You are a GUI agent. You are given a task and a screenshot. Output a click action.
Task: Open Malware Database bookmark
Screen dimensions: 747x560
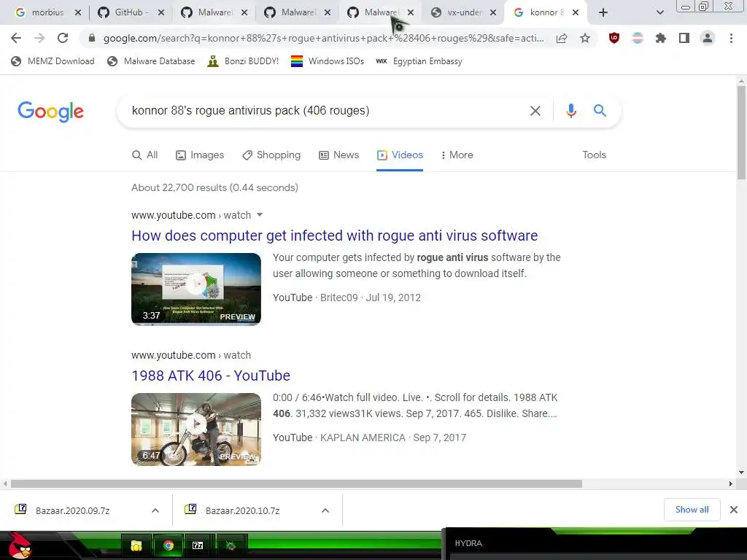point(151,61)
